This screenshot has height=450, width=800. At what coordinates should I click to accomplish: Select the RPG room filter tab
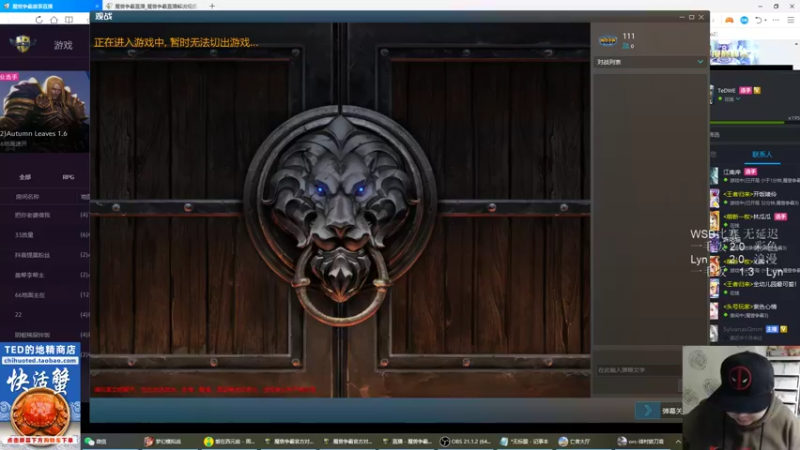coord(68,177)
